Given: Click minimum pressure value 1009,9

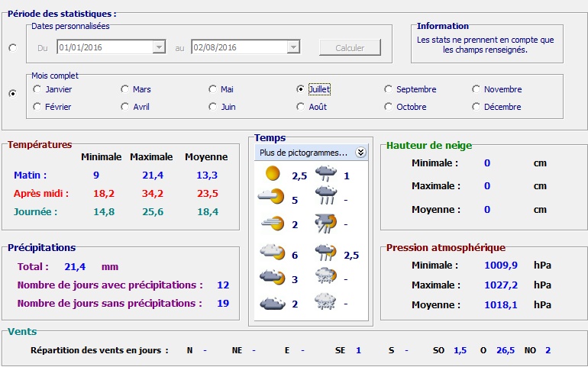Looking at the screenshot, I should pos(501,266).
